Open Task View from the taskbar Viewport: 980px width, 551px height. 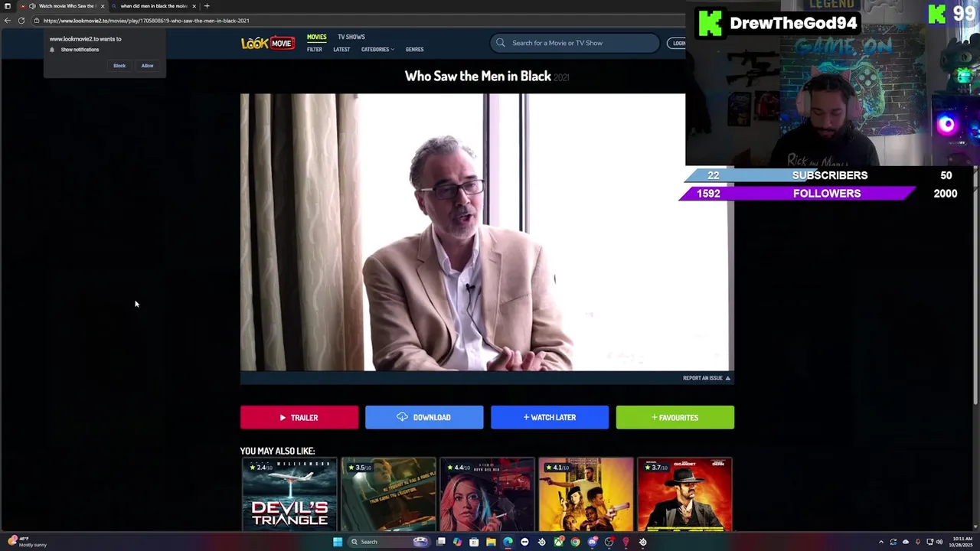441,542
